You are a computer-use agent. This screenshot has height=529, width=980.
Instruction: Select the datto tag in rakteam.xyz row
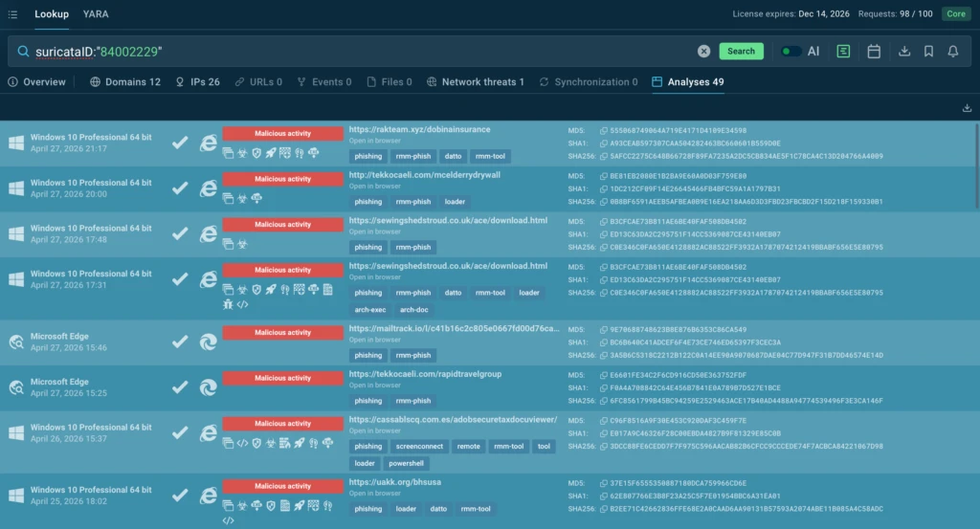pyautogui.click(x=453, y=156)
